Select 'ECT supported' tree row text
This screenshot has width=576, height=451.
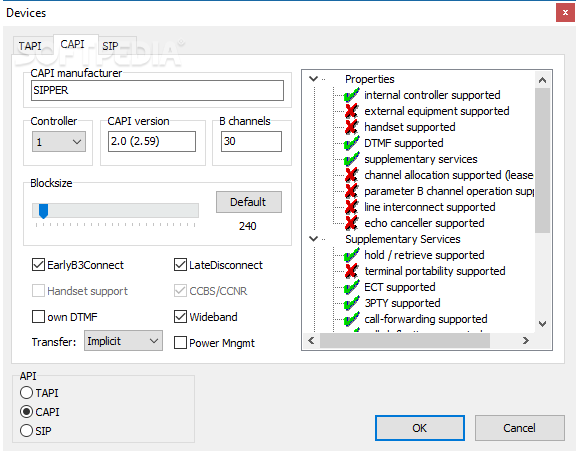tap(400, 287)
